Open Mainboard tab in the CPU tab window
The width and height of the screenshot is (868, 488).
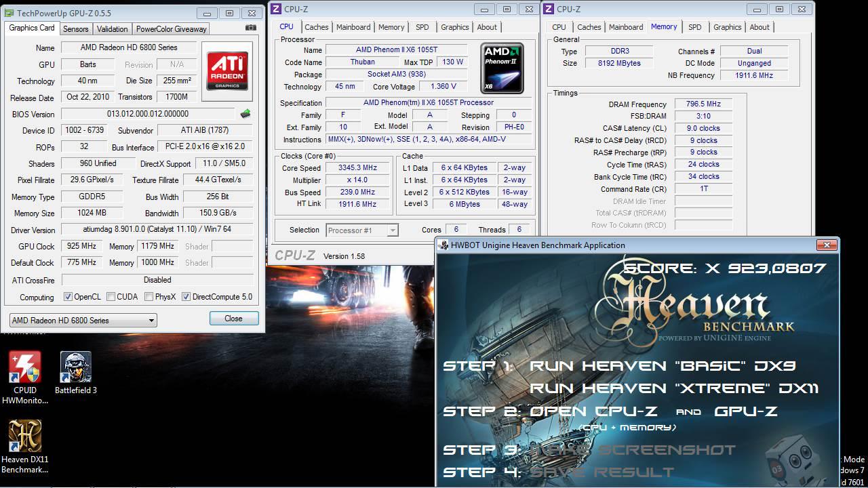point(353,27)
